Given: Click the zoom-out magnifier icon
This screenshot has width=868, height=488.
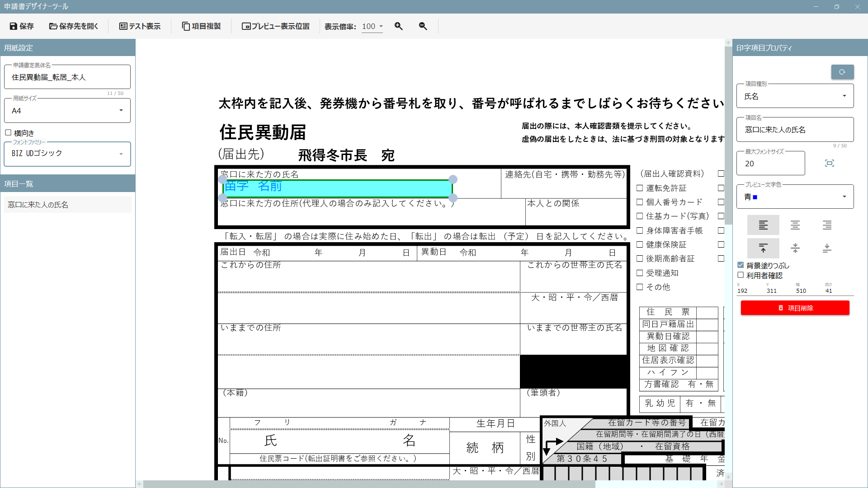Looking at the screenshot, I should 423,26.
